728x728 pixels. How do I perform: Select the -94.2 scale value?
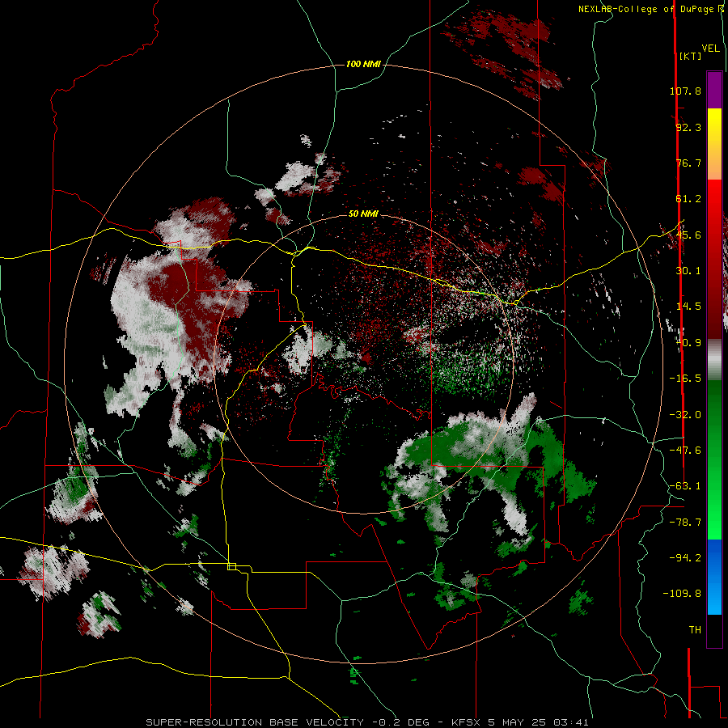685,557
